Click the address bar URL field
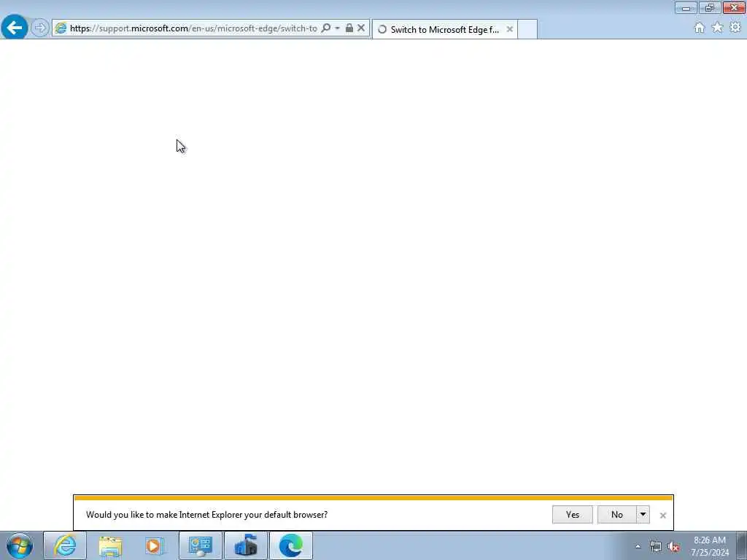Viewport: 747px width, 560px height. [x=193, y=28]
